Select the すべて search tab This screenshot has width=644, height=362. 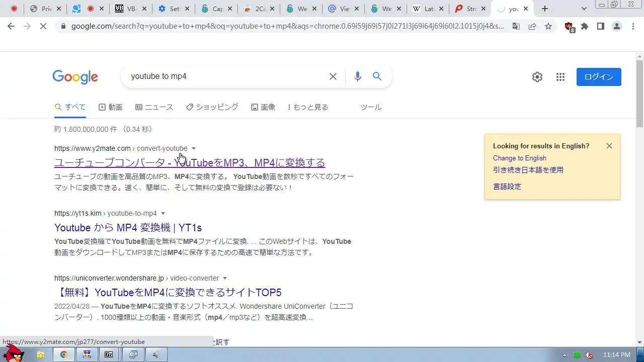70,107
